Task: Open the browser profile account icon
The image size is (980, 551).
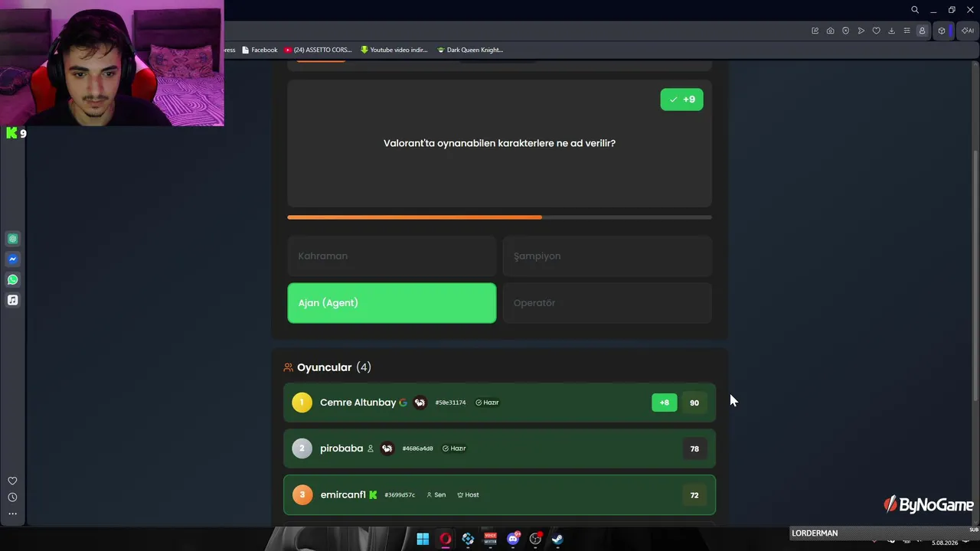Action: [922, 31]
